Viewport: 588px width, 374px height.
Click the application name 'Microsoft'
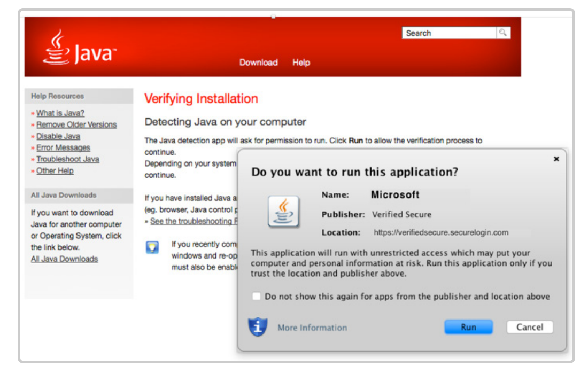pos(395,194)
